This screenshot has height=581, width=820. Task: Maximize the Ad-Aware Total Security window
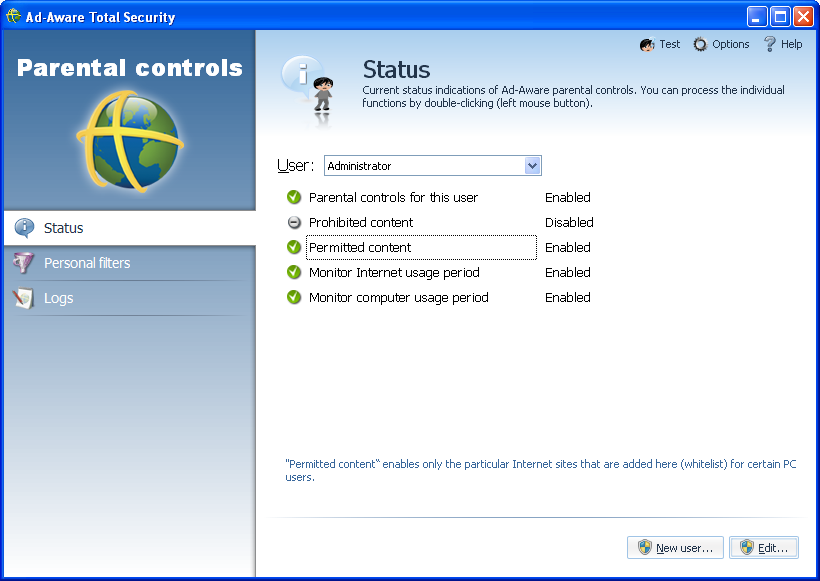[x=780, y=17]
